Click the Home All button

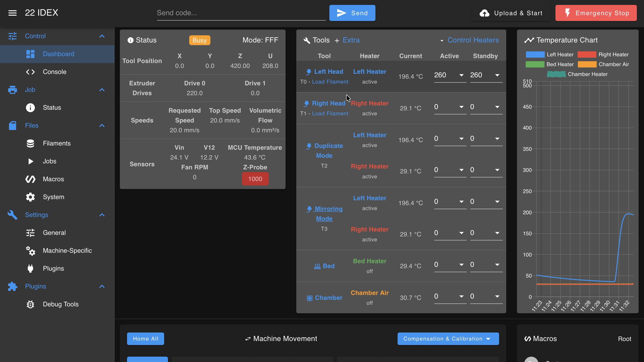146,339
